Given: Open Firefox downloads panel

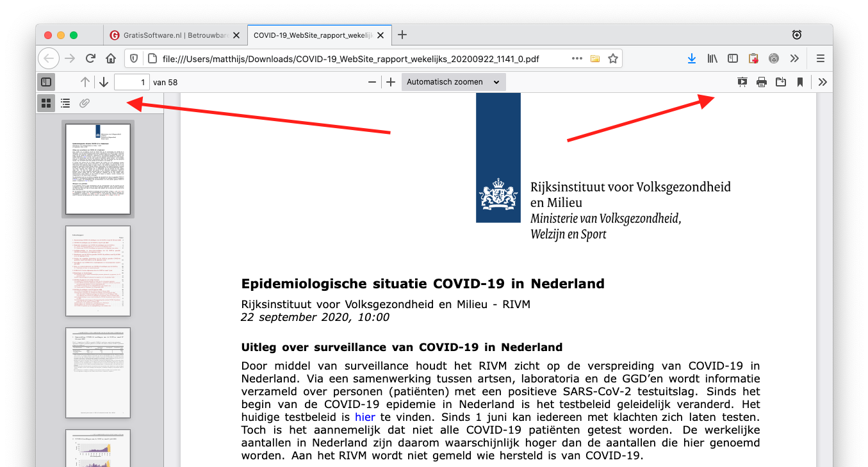Looking at the screenshot, I should pos(692,58).
